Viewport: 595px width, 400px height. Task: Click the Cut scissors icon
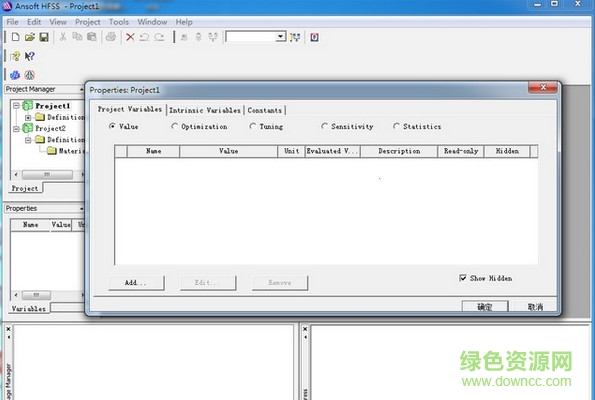pos(63,36)
